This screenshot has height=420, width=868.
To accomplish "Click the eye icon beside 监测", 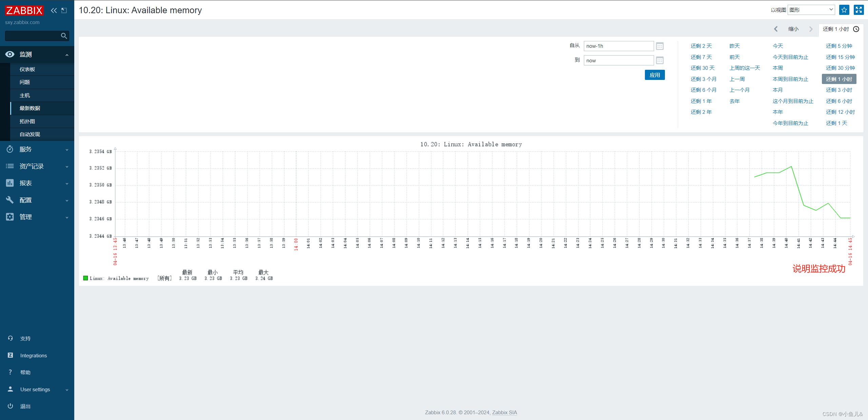I will coord(10,54).
